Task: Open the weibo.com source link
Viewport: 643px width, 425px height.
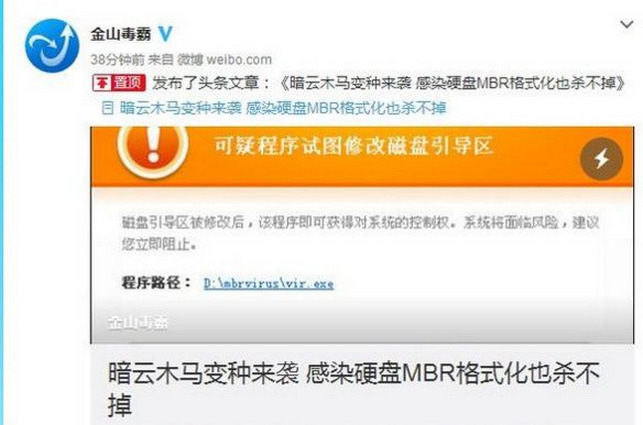Action: [239, 60]
